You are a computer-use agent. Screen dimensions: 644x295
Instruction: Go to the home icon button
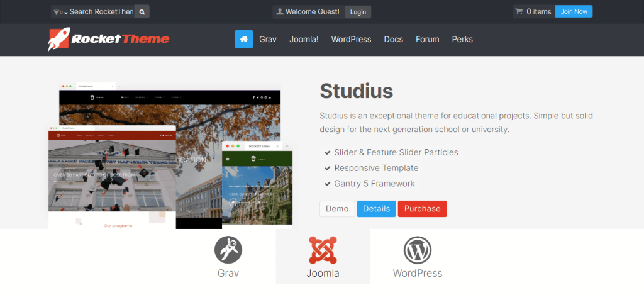pyautogui.click(x=244, y=39)
